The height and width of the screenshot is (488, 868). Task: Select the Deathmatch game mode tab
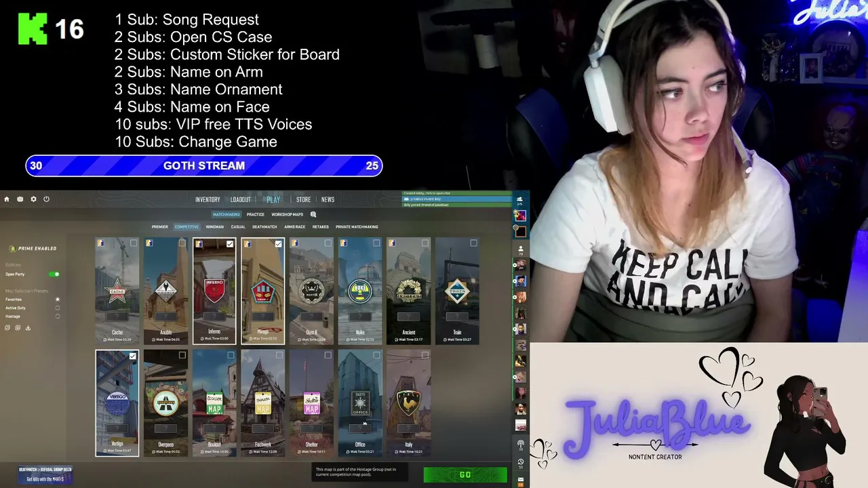pyautogui.click(x=264, y=227)
